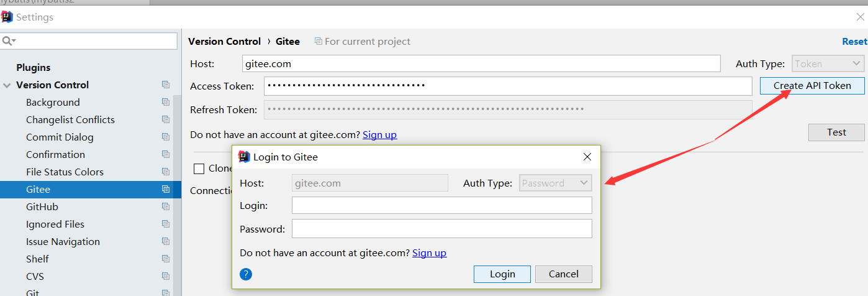Click the project-level icon beside Gitee item
Image resolution: width=868 pixels, height=296 pixels.
pos(166,189)
